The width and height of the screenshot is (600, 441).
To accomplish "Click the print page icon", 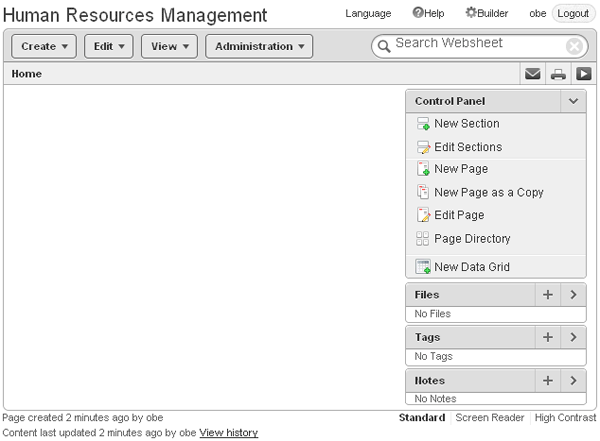I will pos(558,73).
